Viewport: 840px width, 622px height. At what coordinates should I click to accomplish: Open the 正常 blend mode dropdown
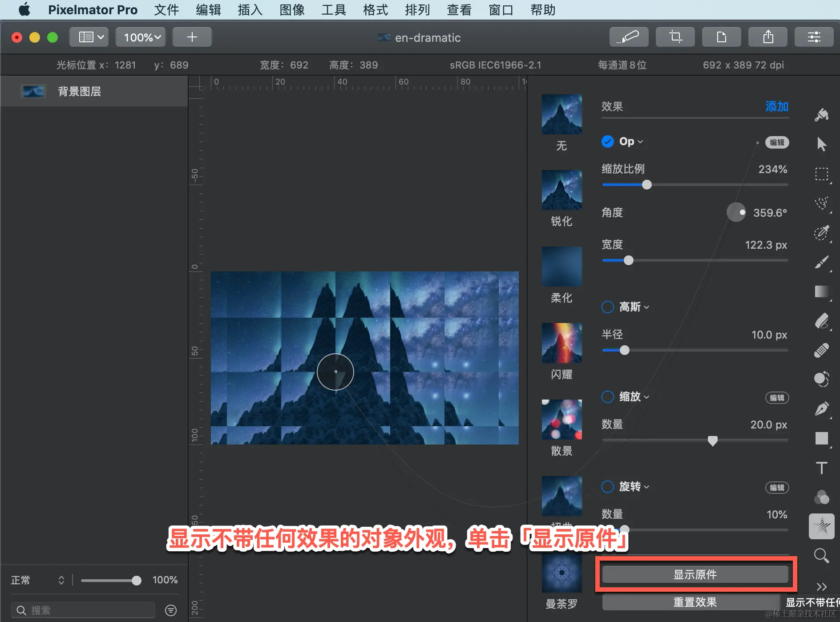pos(37,580)
